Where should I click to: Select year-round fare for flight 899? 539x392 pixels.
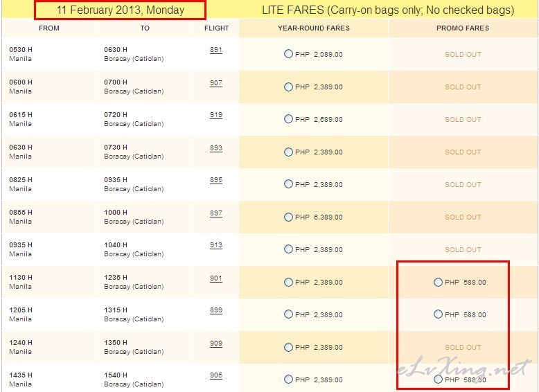click(x=288, y=314)
